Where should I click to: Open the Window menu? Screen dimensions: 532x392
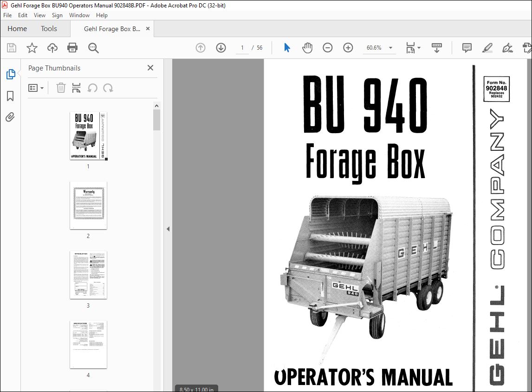(79, 15)
